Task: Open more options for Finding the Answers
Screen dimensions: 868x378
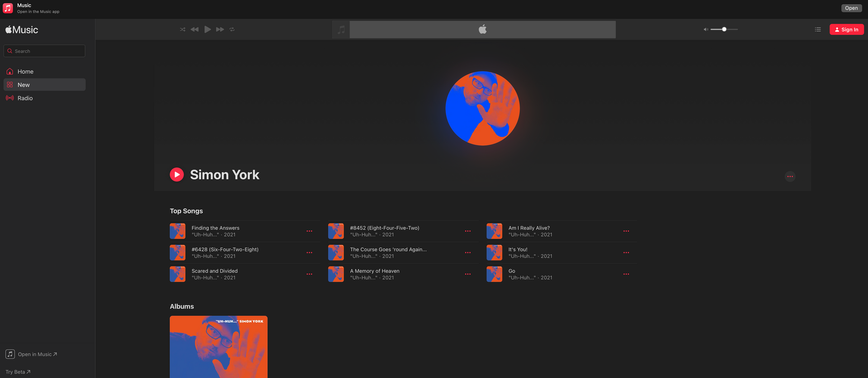Action: [309, 231]
